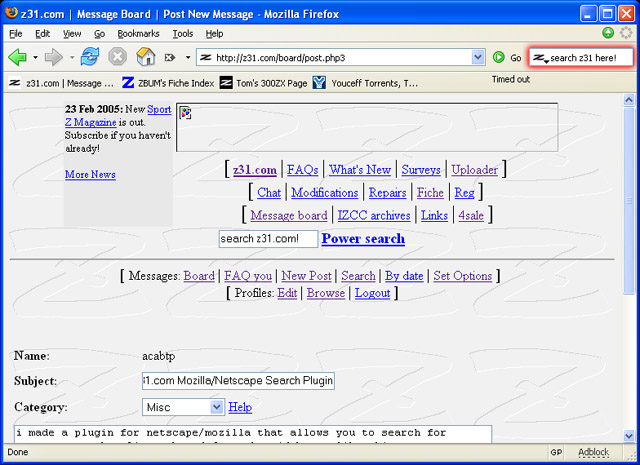This screenshot has width=640, height=465.
Task: Open the Go menu
Action: [x=100, y=33]
